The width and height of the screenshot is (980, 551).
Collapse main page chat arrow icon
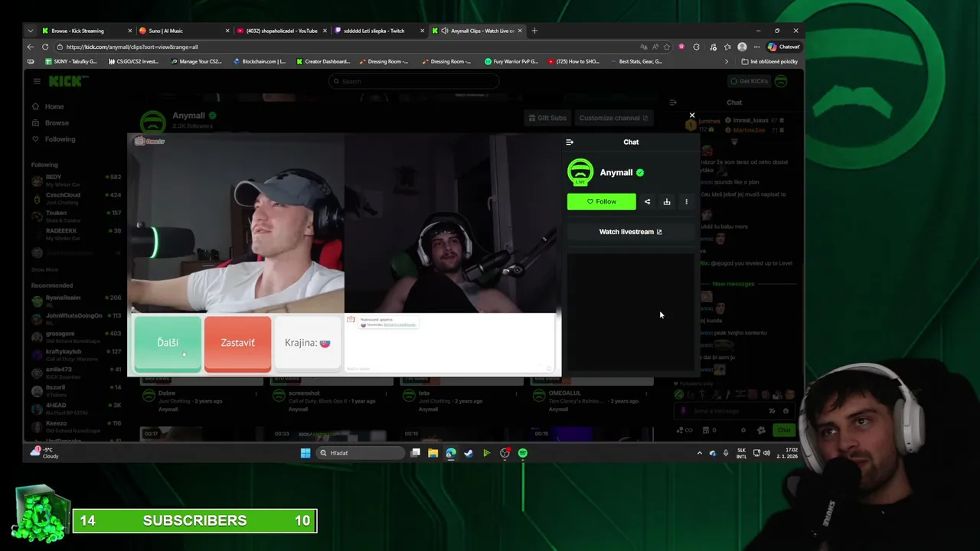point(673,102)
